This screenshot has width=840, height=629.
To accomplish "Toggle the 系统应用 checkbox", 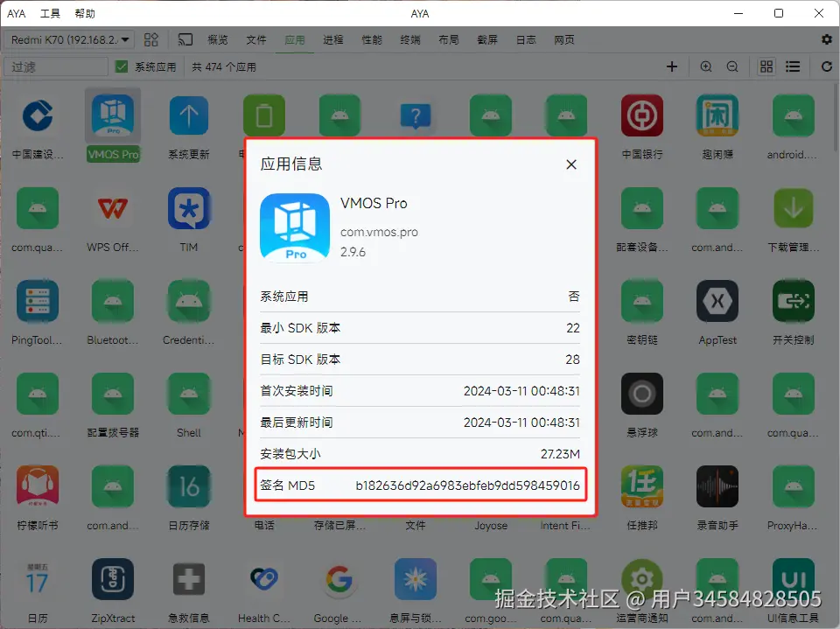I will [x=122, y=66].
